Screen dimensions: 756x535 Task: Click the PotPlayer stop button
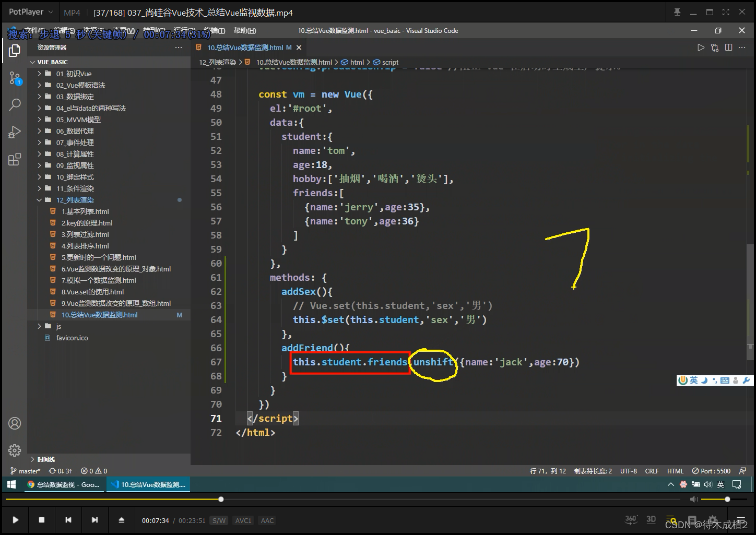42,520
